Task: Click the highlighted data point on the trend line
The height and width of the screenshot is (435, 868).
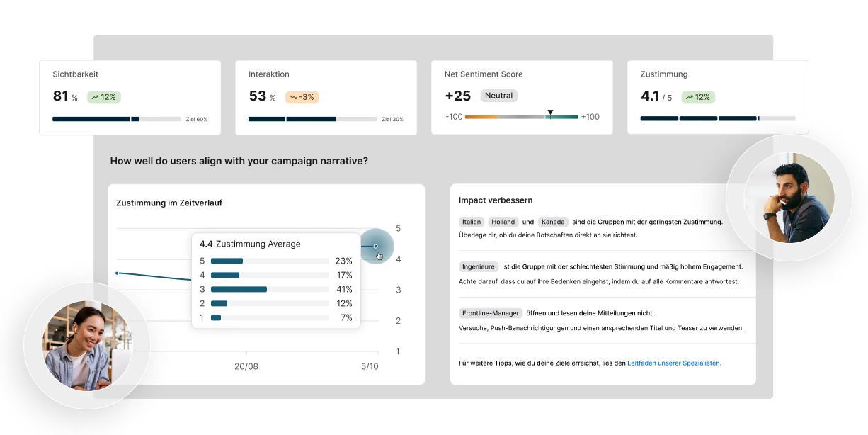Action: (x=377, y=247)
